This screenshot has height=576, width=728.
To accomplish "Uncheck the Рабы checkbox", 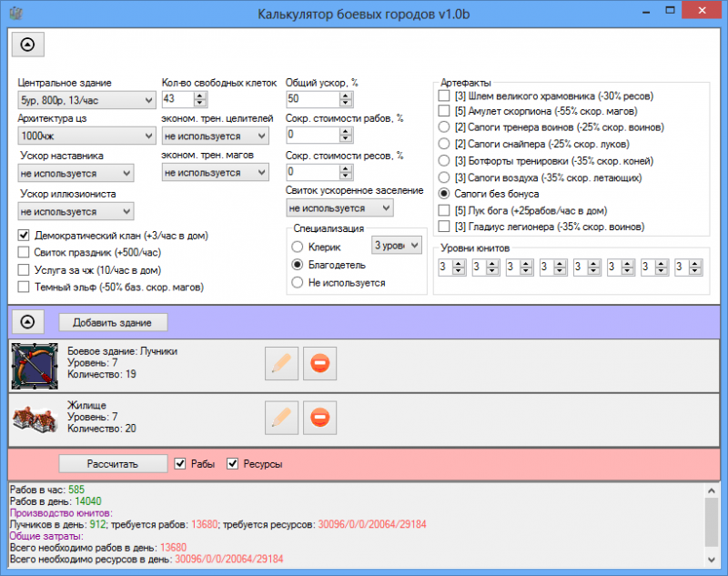I will click(x=180, y=463).
